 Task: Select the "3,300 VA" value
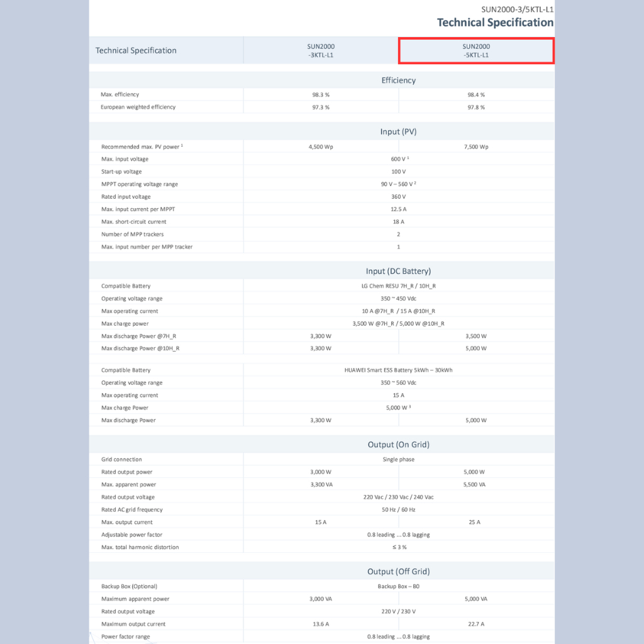[x=321, y=485]
